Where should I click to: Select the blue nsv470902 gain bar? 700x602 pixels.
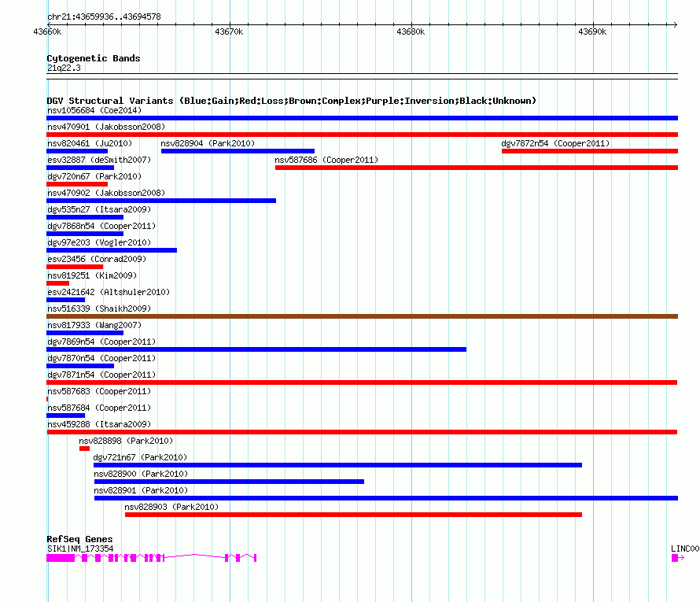[161, 201]
